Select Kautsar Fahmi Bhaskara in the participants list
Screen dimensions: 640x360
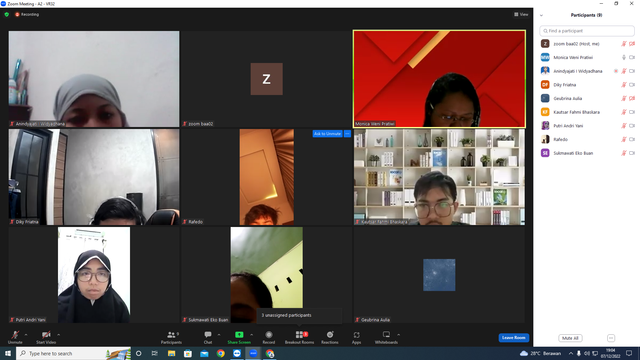click(x=587, y=112)
